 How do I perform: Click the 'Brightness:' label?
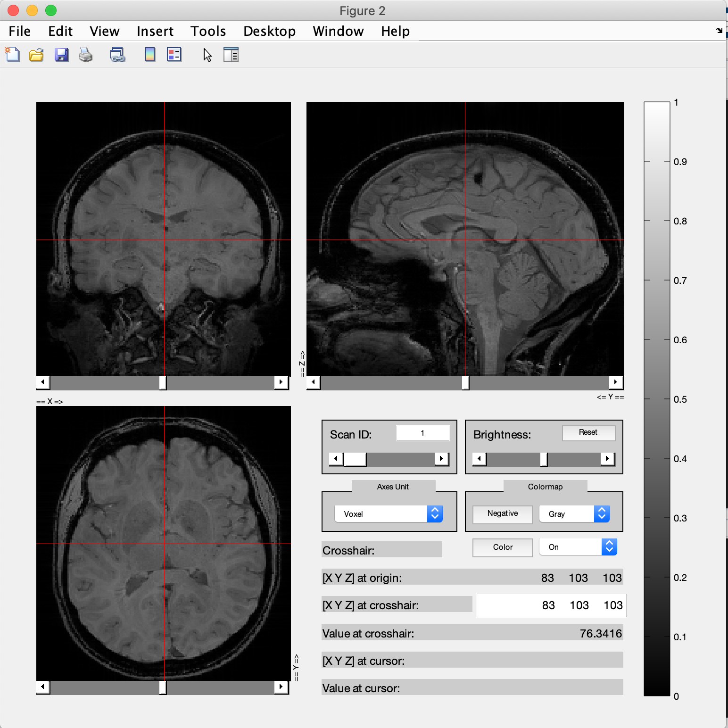(502, 435)
